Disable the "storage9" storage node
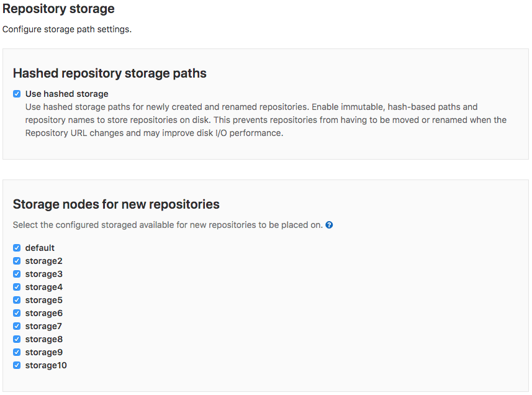 point(17,352)
